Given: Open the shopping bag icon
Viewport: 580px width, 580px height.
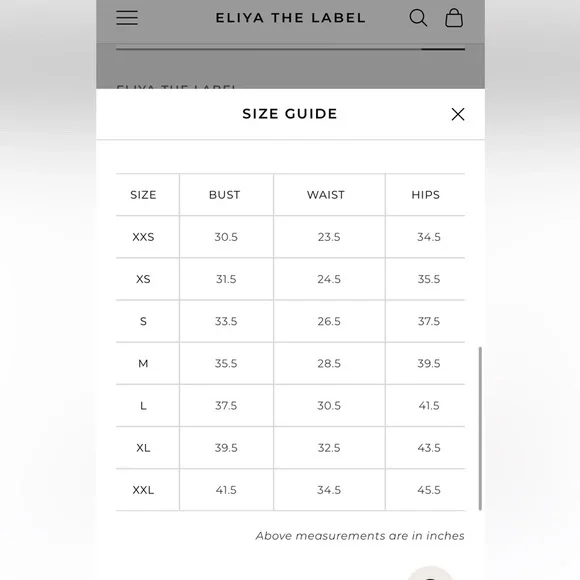Looking at the screenshot, I should pyautogui.click(x=454, y=18).
